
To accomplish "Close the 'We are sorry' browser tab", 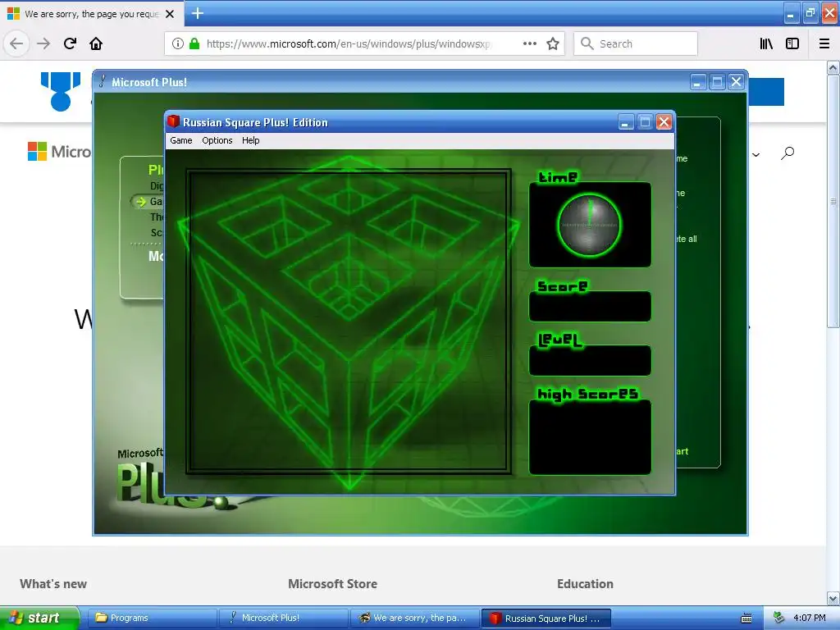I will tap(170, 14).
